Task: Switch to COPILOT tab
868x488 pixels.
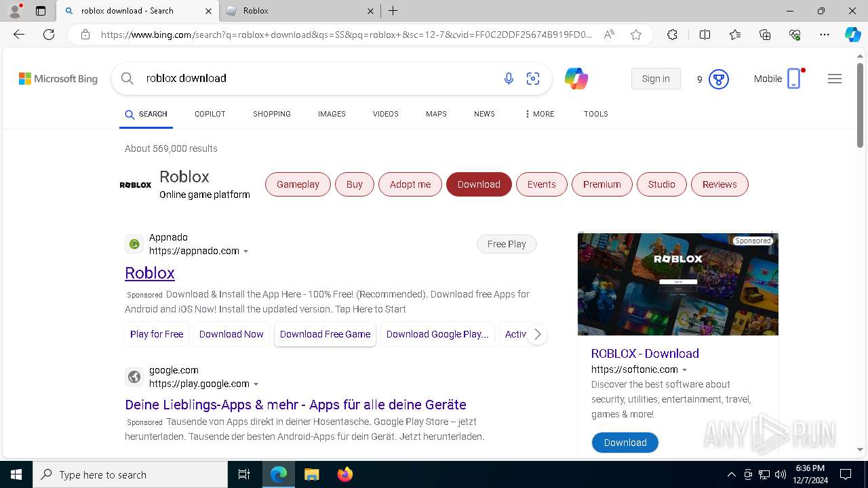Action: click(210, 114)
